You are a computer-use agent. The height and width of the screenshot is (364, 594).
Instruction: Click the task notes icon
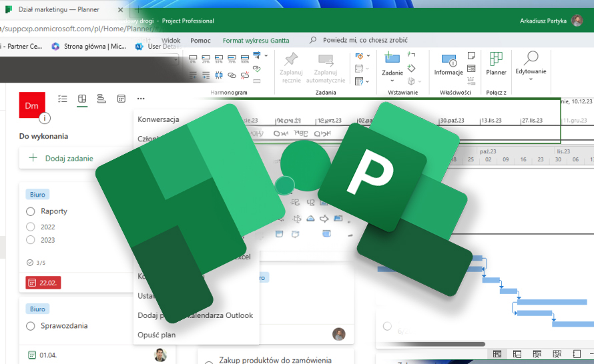[471, 55]
